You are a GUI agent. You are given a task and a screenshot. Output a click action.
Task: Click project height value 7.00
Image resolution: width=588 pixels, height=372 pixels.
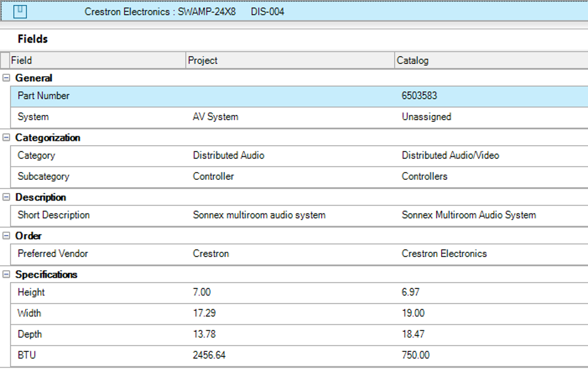point(202,292)
